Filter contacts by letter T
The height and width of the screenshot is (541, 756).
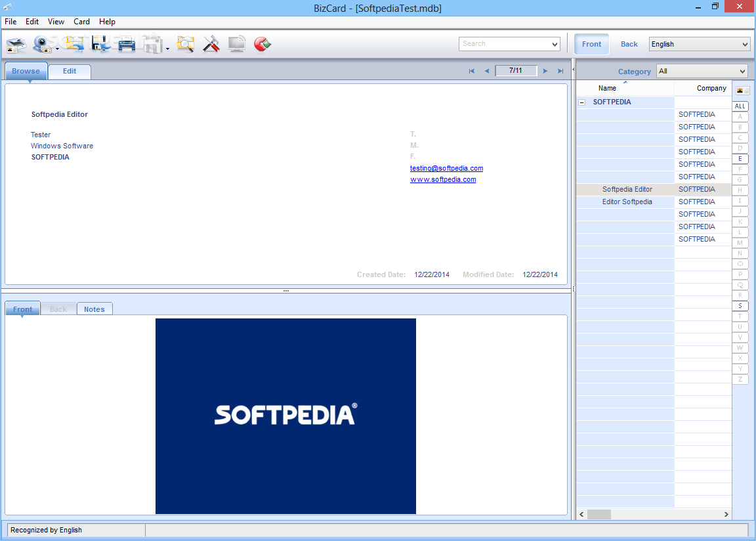click(740, 316)
